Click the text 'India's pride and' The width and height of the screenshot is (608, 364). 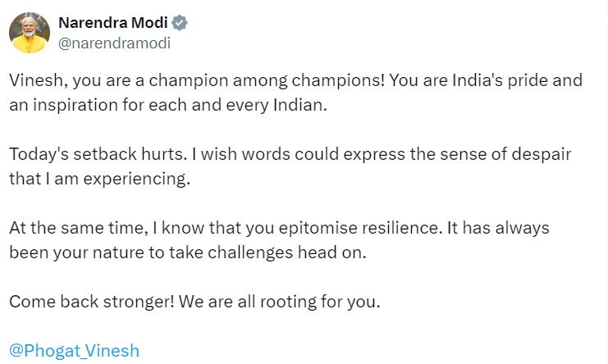517,80
